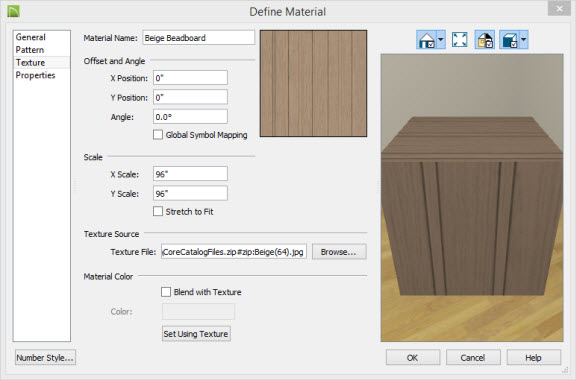Click the house view preview icon
Viewport: 576px width, 380px height.
coord(426,40)
